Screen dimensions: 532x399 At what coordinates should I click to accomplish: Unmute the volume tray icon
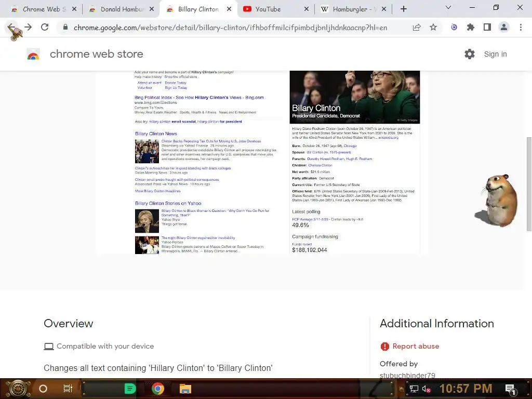click(426, 389)
